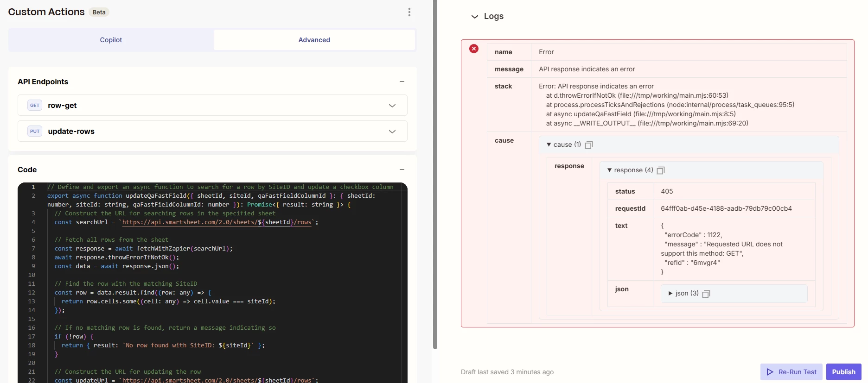Click the stack trace line mentioning updateQaFastField
The image size is (868, 383).
pos(641,114)
